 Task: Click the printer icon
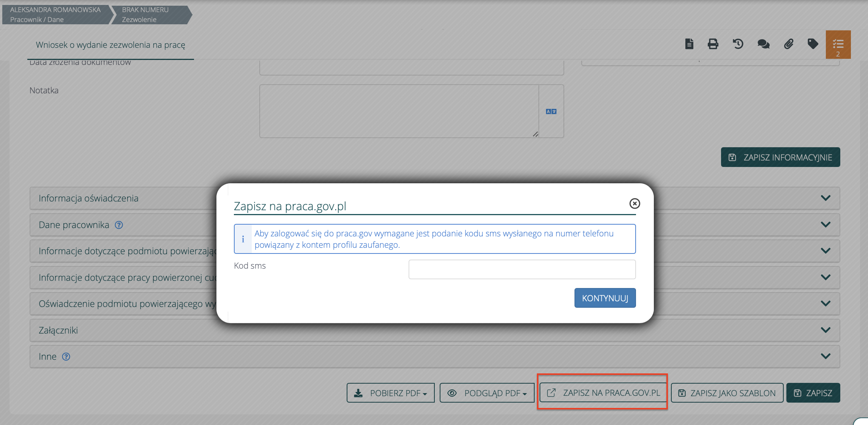[713, 44]
